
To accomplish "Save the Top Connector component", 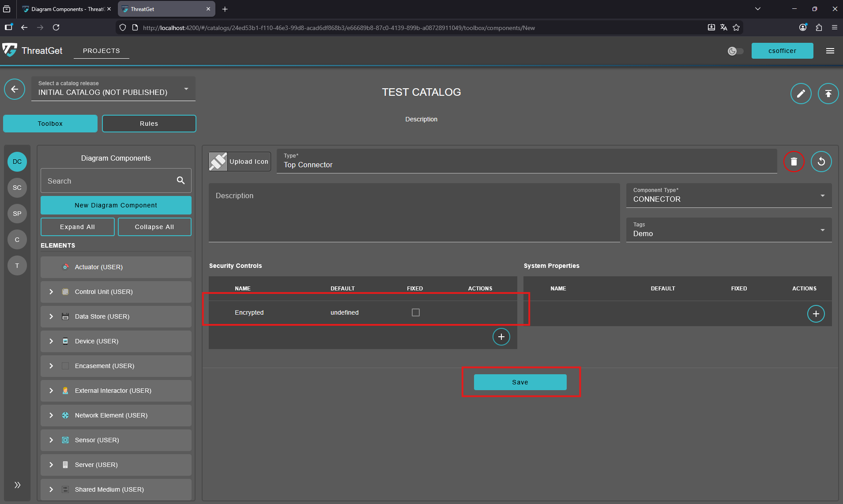I will 519,382.
